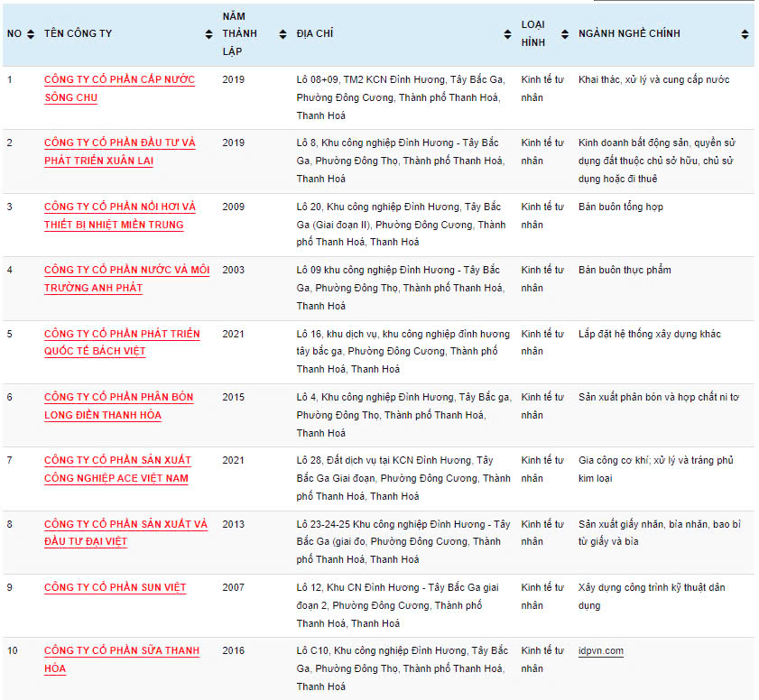The image size is (759, 700).
Task: Click address starting 'Lô 23-24-25 Khu công nghiệp'
Action: (x=403, y=541)
